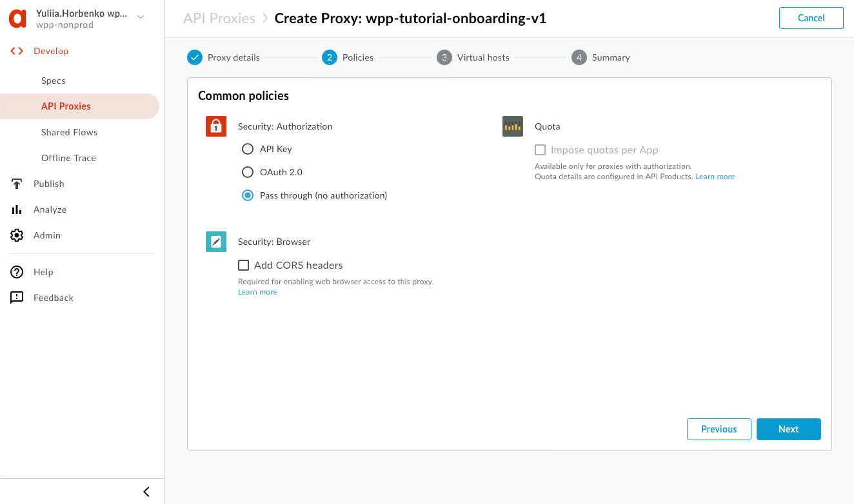This screenshot has height=504, width=854.
Task: Click the Feedback speech bubble icon
Action: 17,298
